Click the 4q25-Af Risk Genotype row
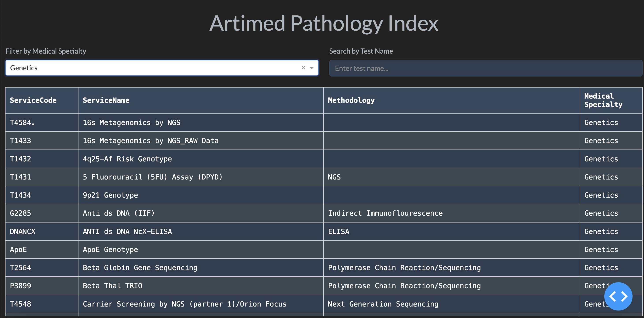Image resolution: width=644 pixels, height=318 pixels. click(x=127, y=159)
